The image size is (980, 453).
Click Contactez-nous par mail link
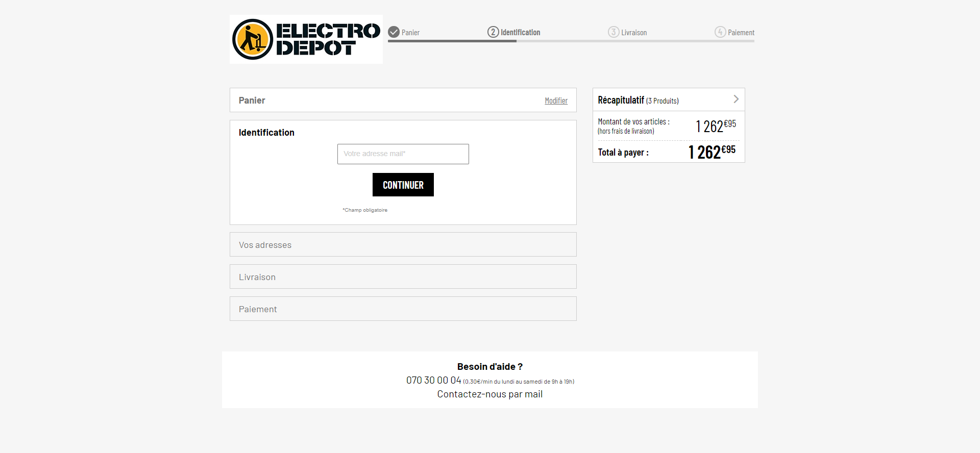(489, 394)
